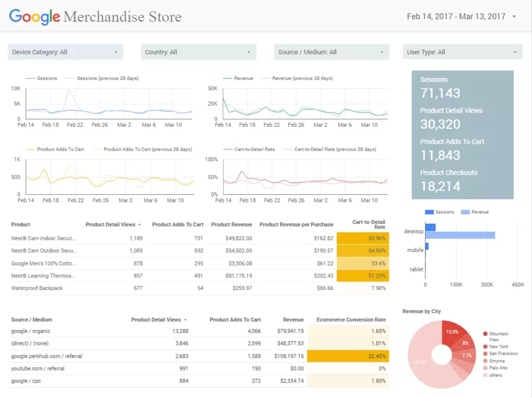532x398 pixels.
Task: Click the Sessions legend square in bar chart
Action: pos(429,212)
